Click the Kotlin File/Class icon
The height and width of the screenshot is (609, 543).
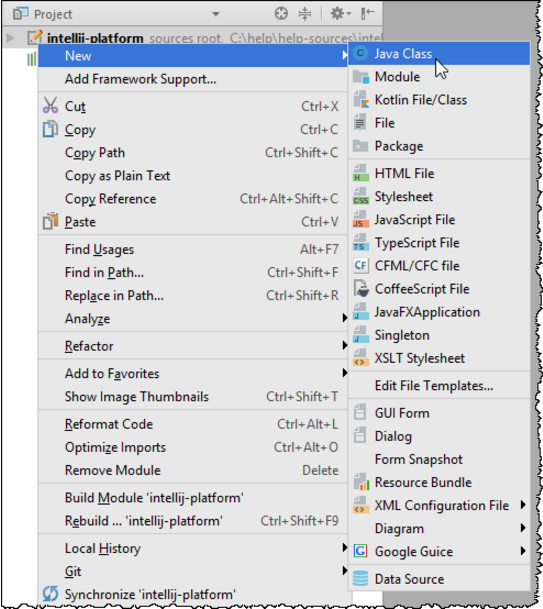[361, 100]
